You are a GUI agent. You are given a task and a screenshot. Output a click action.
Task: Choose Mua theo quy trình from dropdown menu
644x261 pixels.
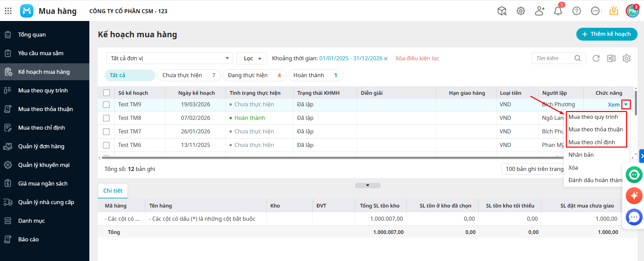click(x=593, y=117)
